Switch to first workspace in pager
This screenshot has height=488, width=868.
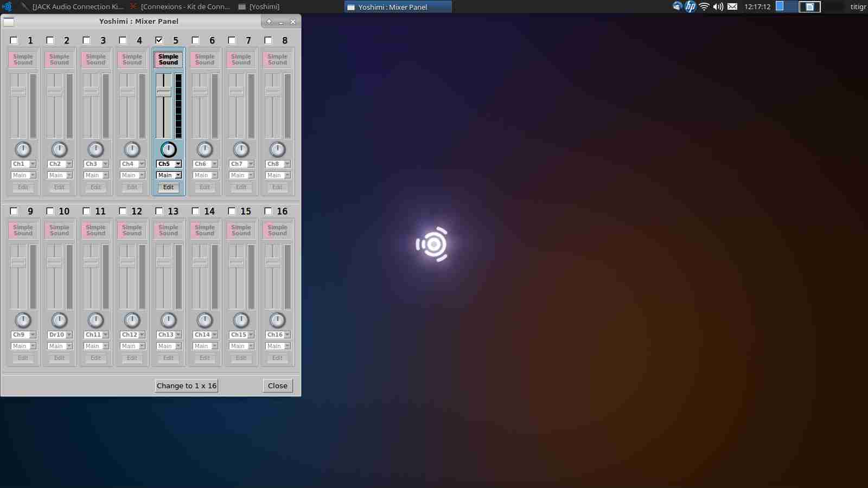[786, 7]
